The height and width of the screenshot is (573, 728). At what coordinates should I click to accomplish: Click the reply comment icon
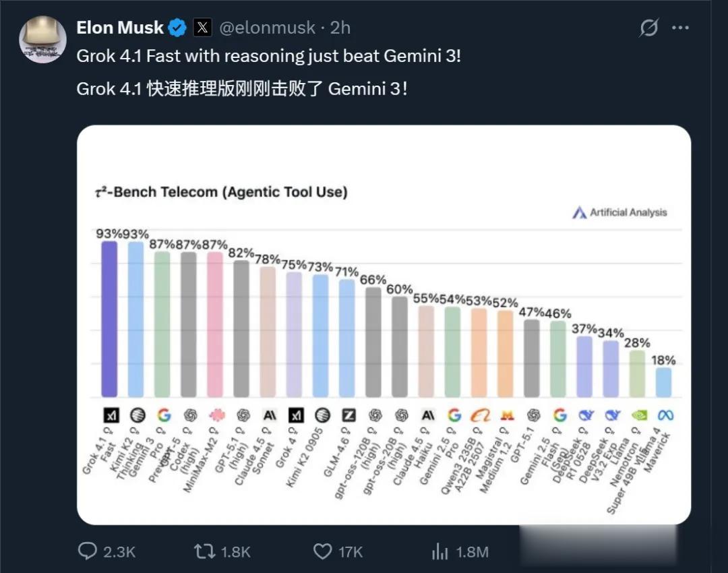click(88, 551)
